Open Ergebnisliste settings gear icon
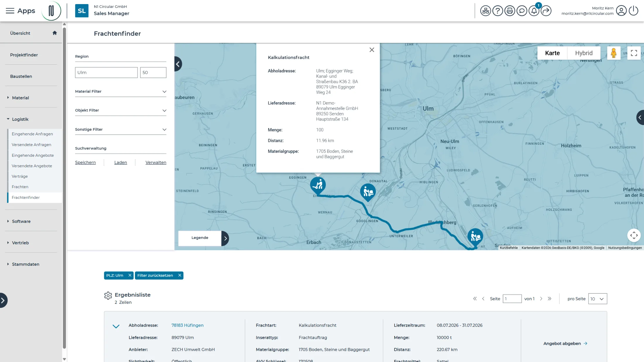This screenshot has width=644, height=362. coord(108,295)
